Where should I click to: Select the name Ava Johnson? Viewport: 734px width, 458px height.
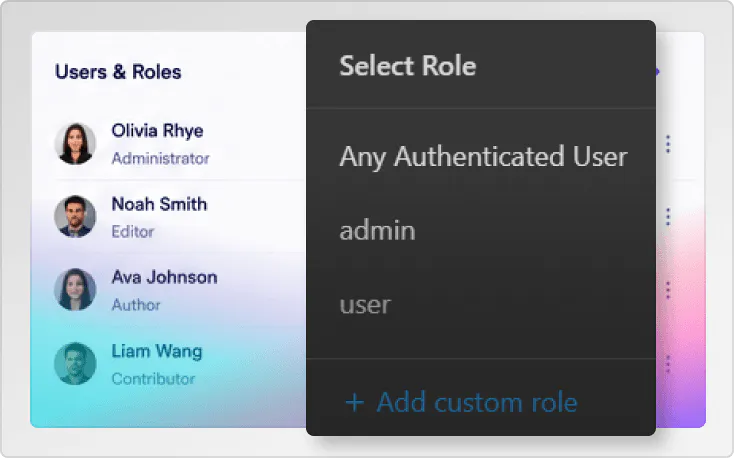[164, 277]
